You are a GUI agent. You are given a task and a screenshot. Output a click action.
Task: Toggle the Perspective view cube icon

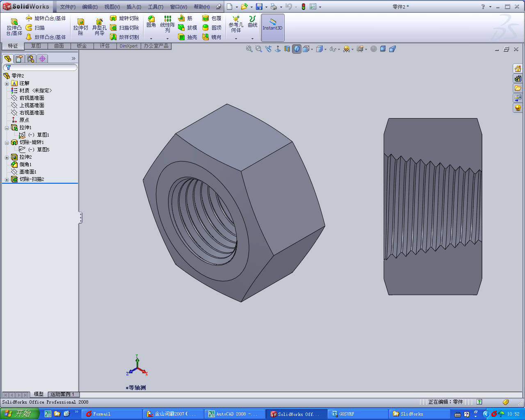[393, 49]
